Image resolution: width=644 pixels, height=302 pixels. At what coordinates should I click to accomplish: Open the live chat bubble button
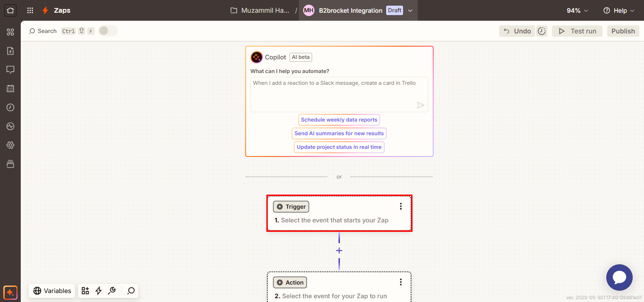point(619,278)
